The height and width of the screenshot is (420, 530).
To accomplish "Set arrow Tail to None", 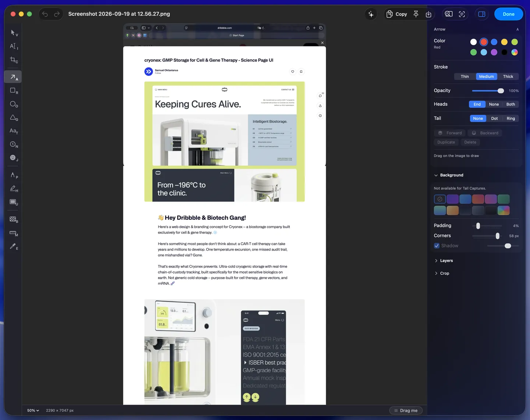I will tap(478, 119).
